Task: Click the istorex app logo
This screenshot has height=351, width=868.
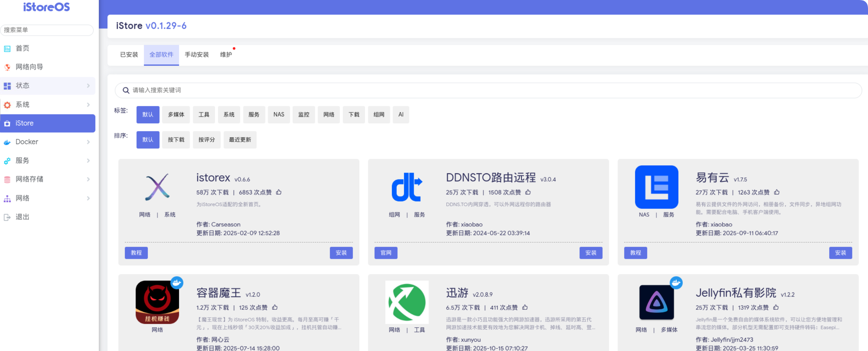Action: coord(158,187)
